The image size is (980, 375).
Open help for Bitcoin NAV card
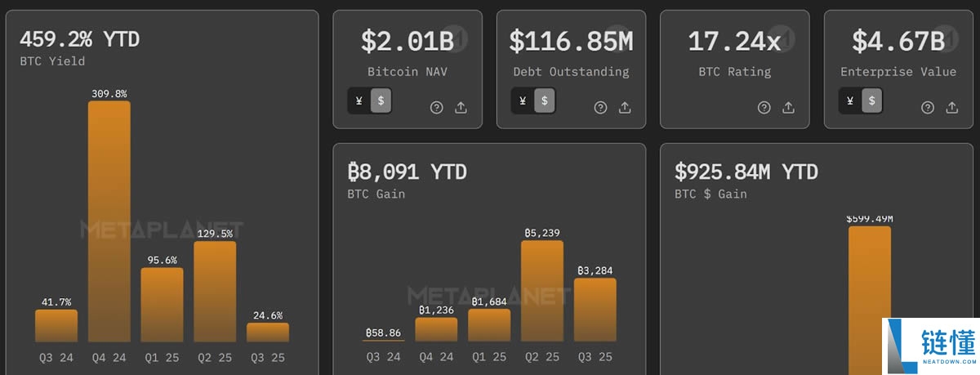pos(437,107)
